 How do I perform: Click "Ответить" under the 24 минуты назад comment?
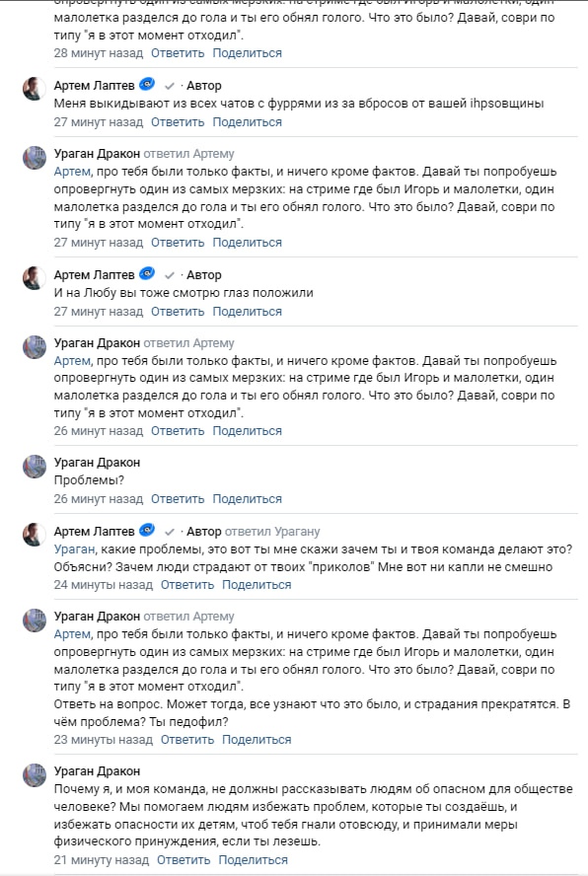coord(187,585)
